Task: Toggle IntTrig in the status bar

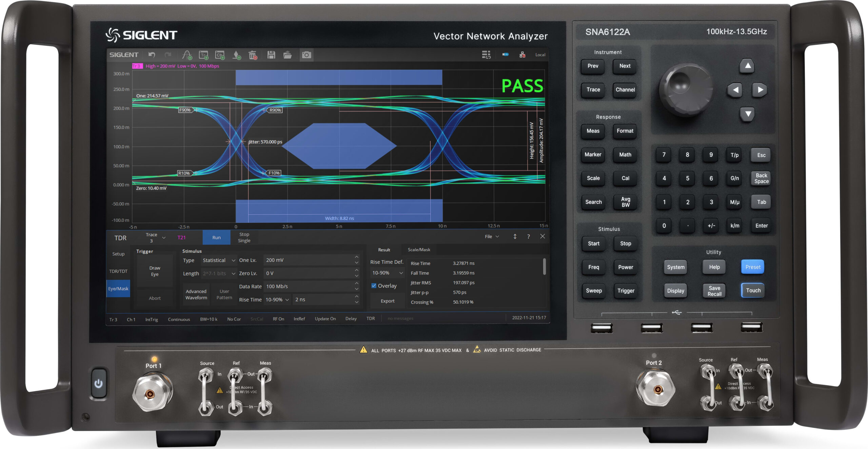Action: (x=152, y=319)
